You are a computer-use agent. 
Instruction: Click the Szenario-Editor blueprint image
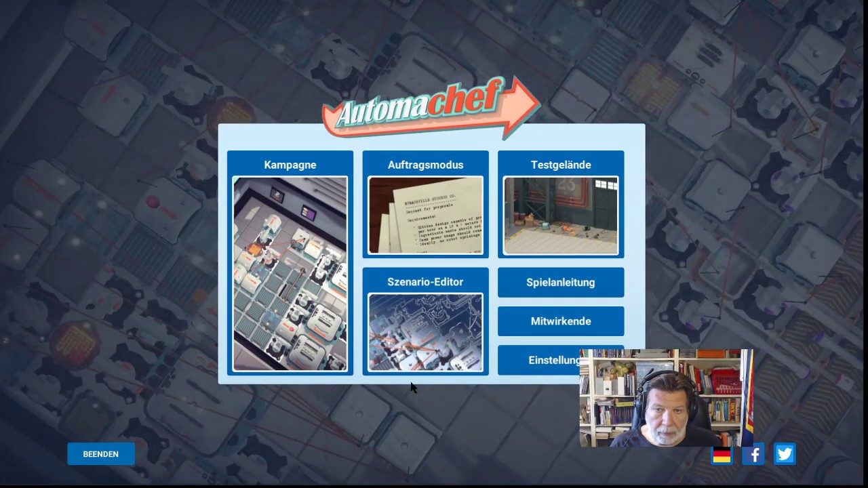[x=425, y=332]
